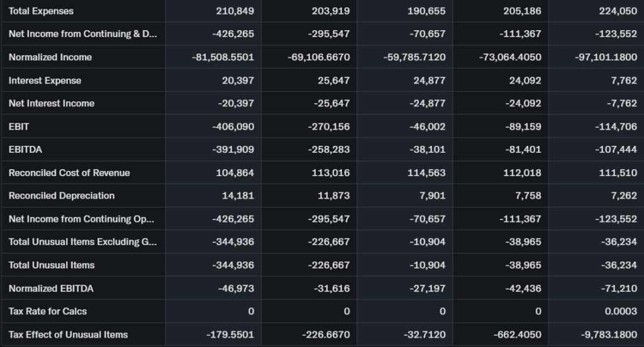
Task: Click the truncated Net Income from Continuing & D... label
Action: coord(82,34)
